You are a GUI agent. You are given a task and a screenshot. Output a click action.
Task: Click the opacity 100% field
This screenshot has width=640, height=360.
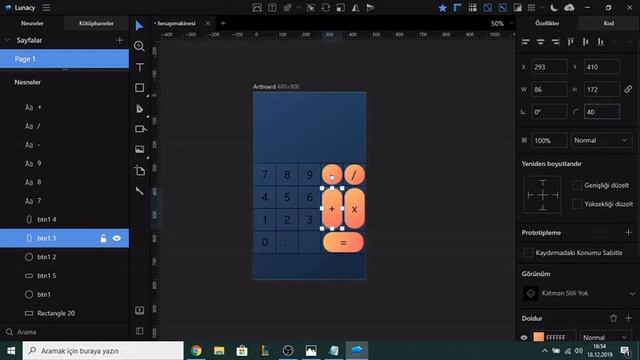point(549,140)
